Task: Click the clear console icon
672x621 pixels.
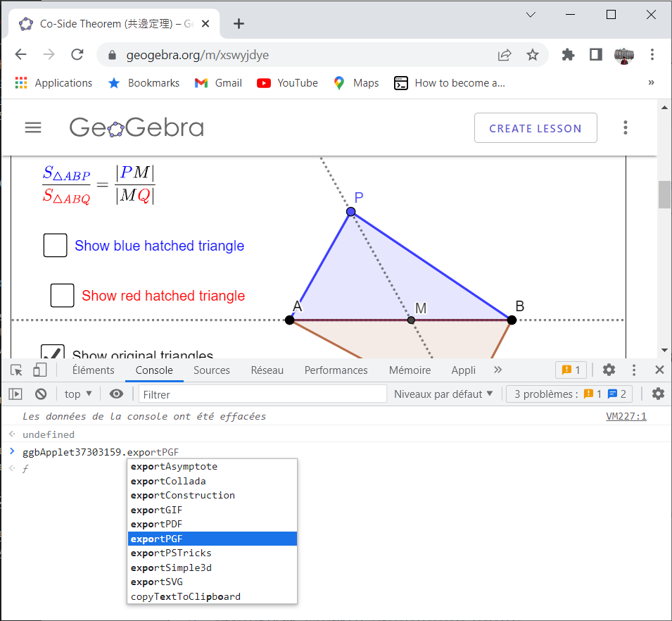Action: pos(41,394)
